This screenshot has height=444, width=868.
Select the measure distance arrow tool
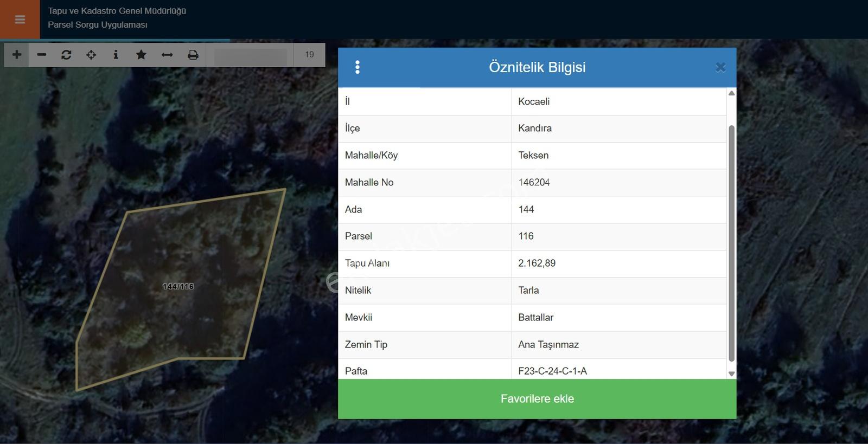tap(167, 55)
